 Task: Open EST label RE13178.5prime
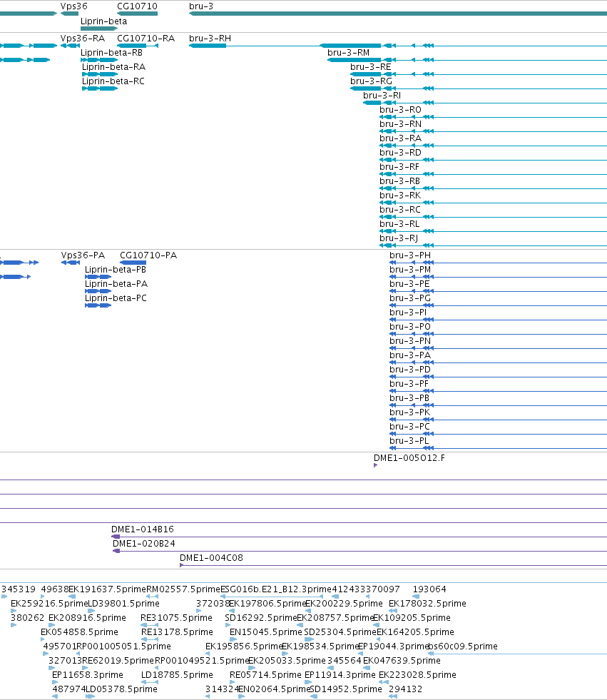[x=177, y=632]
